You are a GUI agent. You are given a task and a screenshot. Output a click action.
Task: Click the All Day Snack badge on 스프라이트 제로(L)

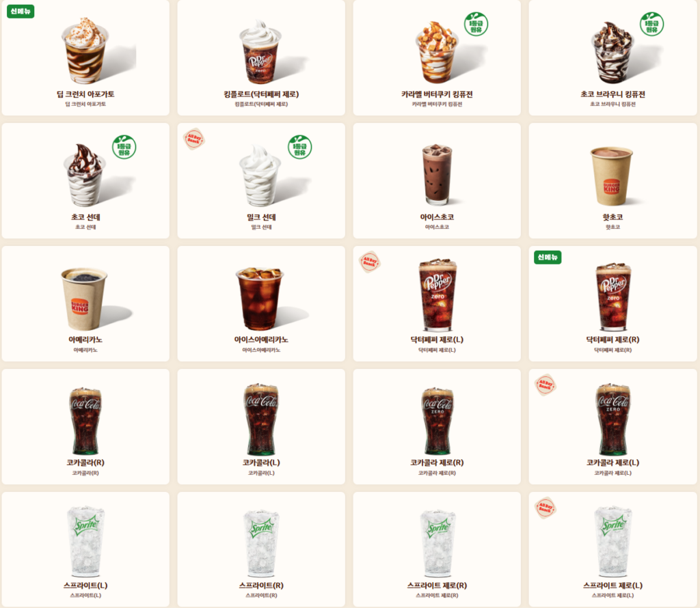pyautogui.click(x=546, y=508)
